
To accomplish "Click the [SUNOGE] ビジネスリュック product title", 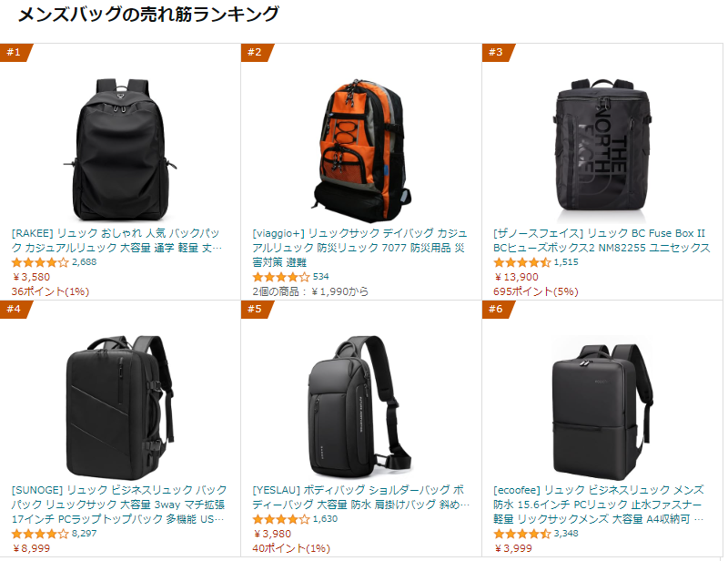I will [x=119, y=505].
